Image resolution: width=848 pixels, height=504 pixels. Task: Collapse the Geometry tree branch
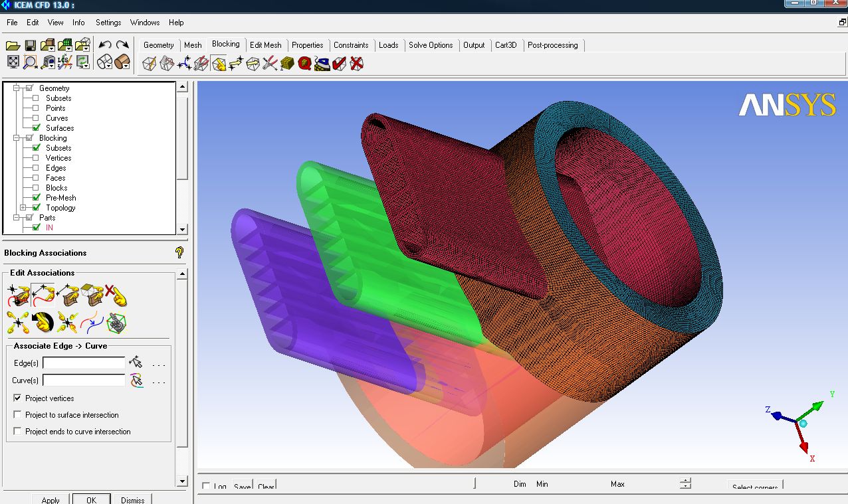(x=17, y=88)
